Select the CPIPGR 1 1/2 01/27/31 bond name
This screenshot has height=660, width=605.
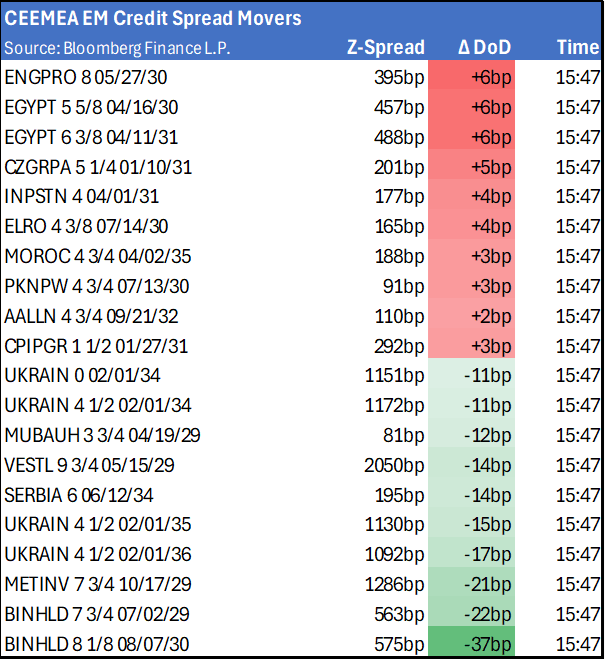[x=95, y=347]
